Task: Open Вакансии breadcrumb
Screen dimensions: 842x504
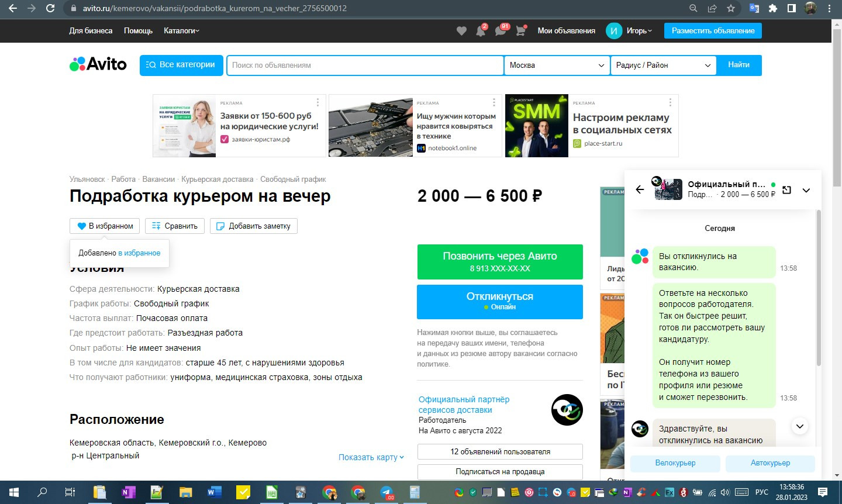Action: point(158,179)
